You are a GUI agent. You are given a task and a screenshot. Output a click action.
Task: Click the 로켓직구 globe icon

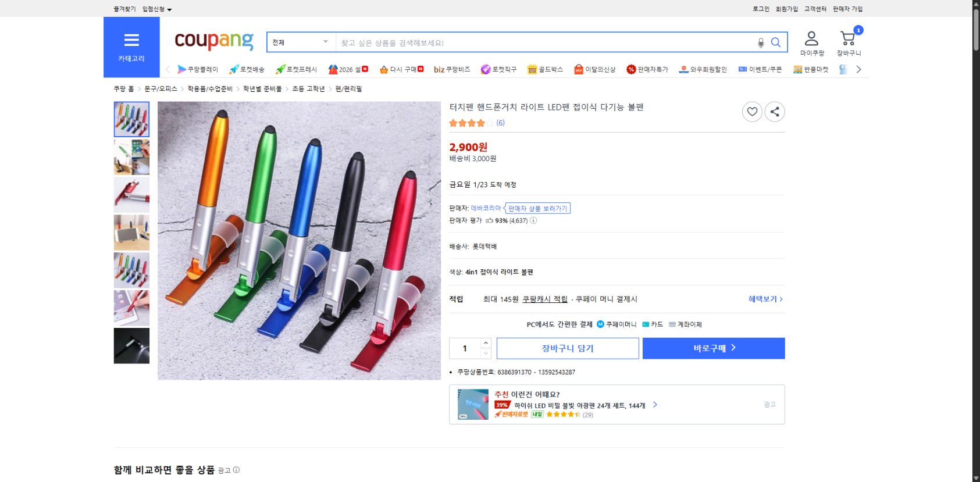coord(485,69)
